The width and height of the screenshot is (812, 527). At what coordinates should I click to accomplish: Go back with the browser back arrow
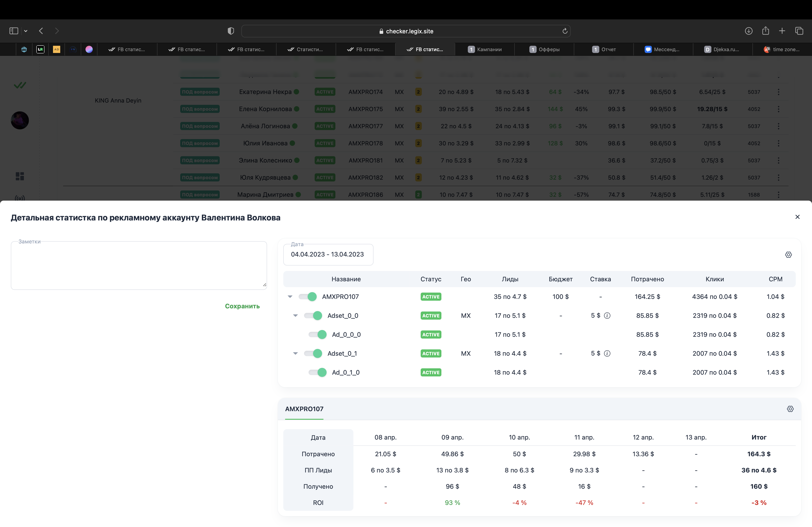click(41, 31)
